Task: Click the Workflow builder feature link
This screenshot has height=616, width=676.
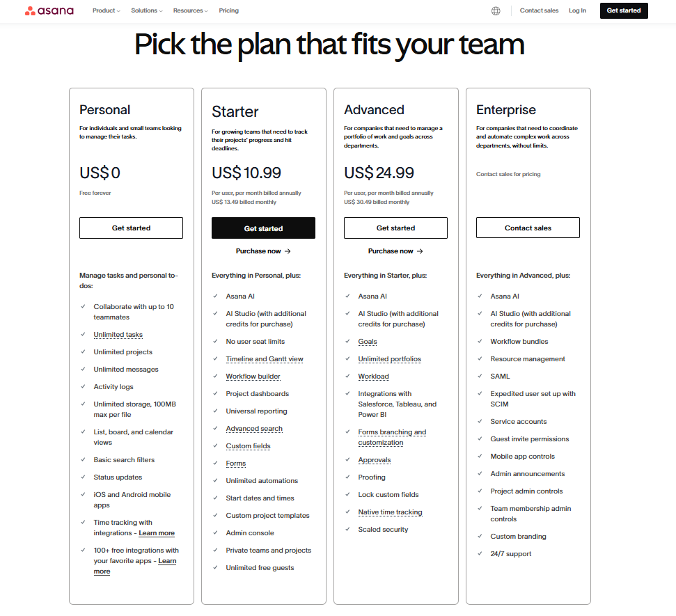Action: pyautogui.click(x=253, y=377)
